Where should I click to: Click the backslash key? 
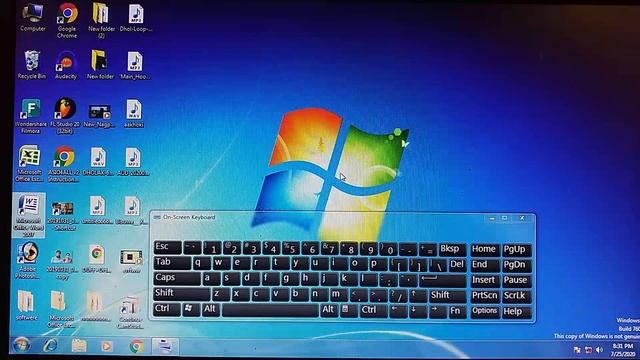click(437, 264)
